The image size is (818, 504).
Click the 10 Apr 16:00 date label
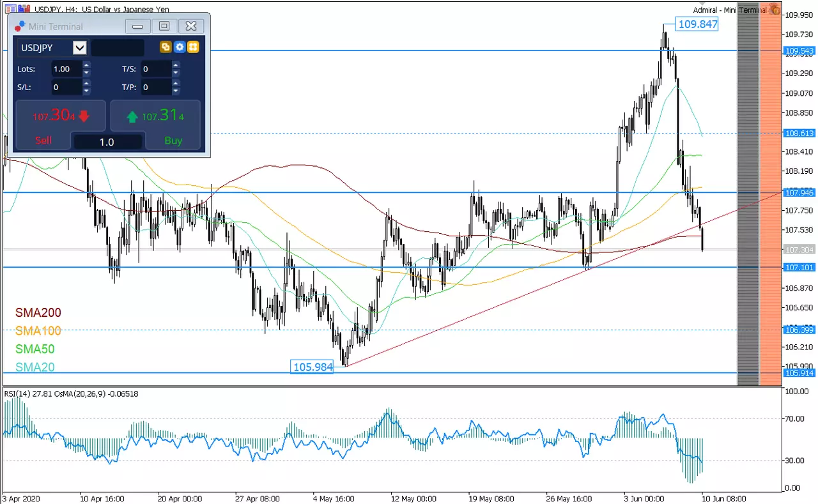click(x=102, y=498)
